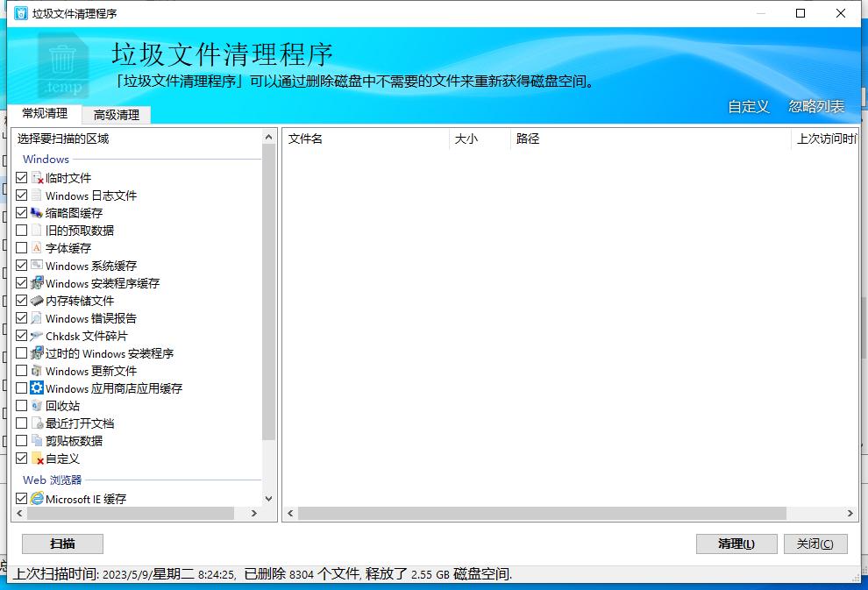Click the 大小 column header

click(466, 139)
